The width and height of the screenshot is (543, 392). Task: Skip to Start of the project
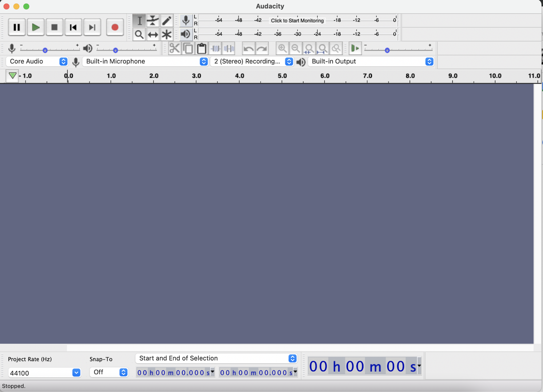pos(73,27)
